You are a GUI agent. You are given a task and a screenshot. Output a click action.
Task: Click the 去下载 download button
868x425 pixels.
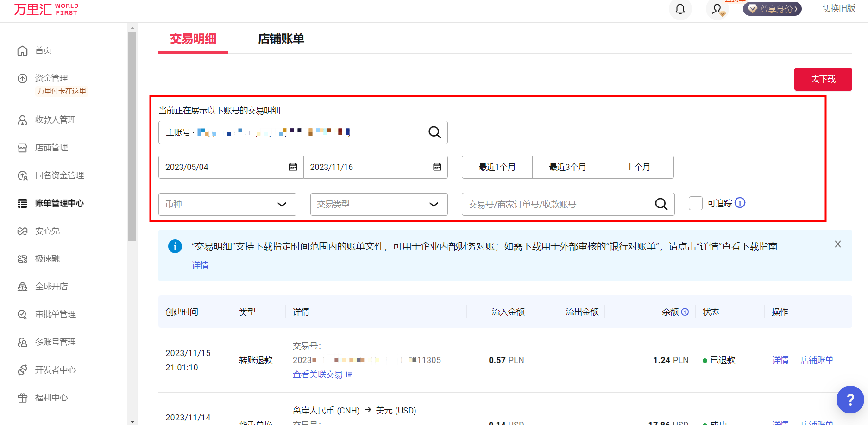(823, 79)
